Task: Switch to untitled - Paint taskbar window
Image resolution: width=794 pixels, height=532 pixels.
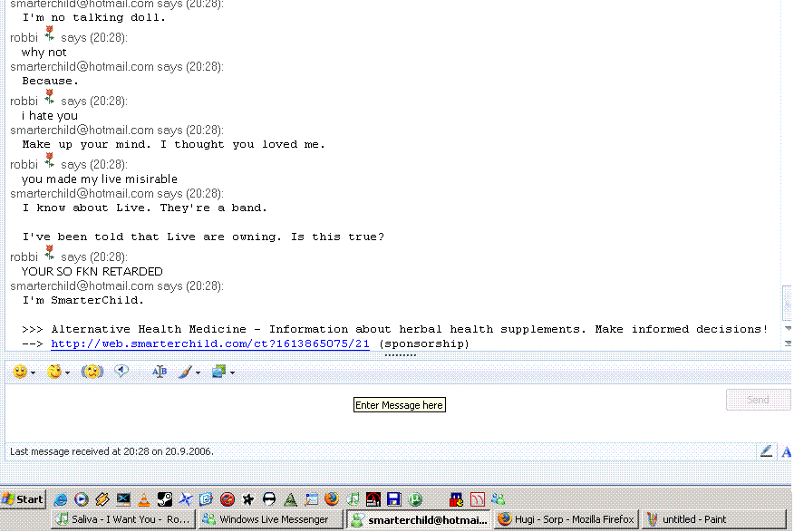Action: coord(713,519)
